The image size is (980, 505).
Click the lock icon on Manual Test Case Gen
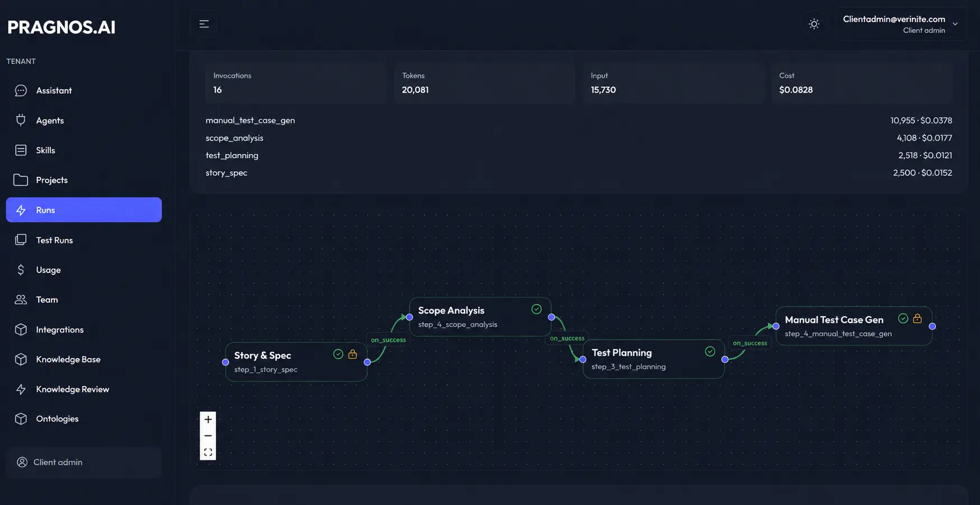[x=918, y=318]
